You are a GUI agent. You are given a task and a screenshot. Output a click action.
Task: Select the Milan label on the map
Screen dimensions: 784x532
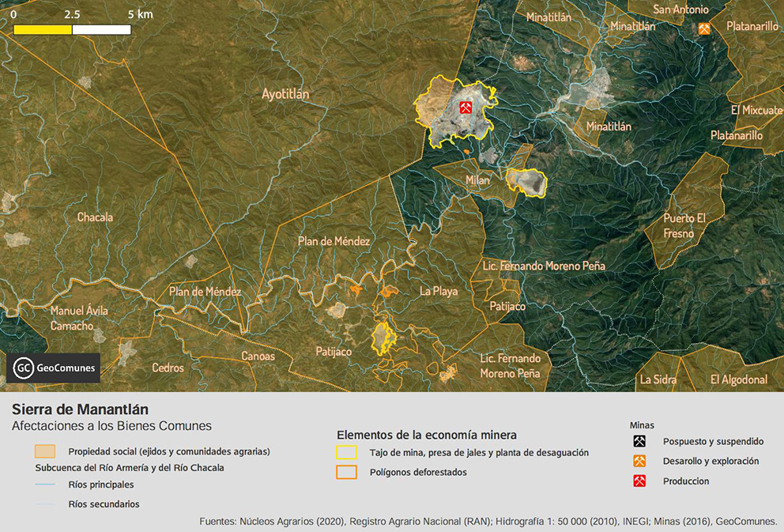477,180
